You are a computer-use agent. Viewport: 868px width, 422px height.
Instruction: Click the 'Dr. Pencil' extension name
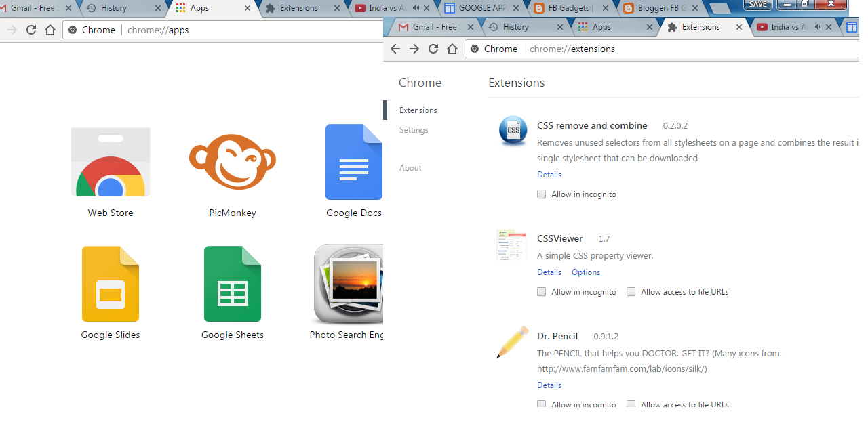(x=557, y=336)
